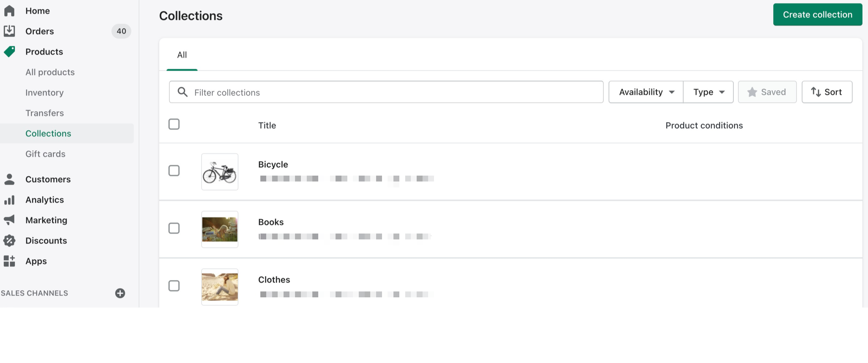
Task: Select the Customers person icon
Action: tap(9, 179)
